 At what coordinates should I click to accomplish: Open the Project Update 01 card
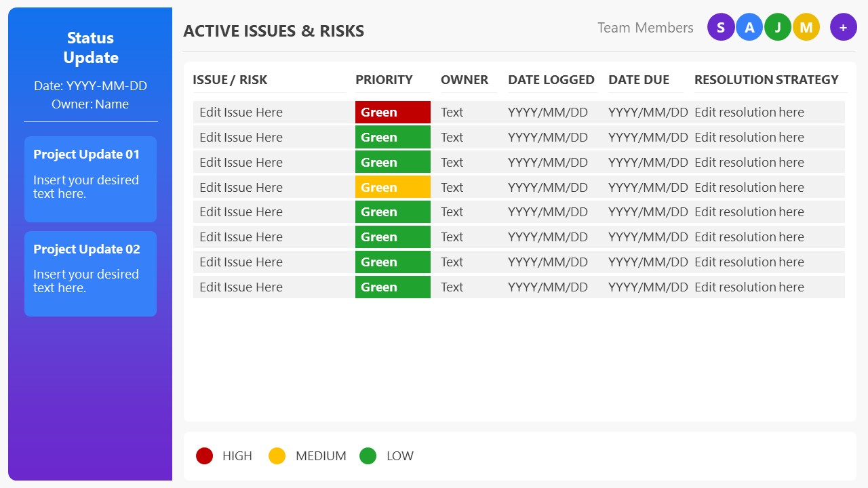[x=90, y=179]
